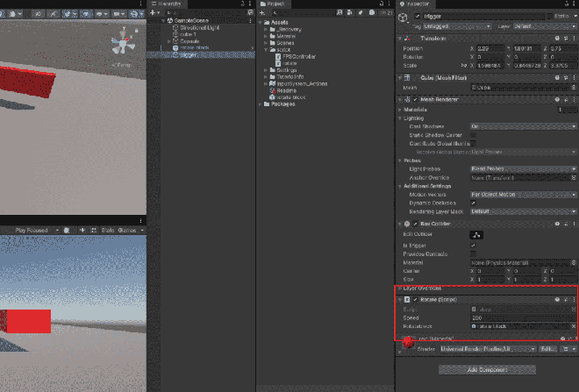Open Box Collider help reference icon

coord(557,224)
